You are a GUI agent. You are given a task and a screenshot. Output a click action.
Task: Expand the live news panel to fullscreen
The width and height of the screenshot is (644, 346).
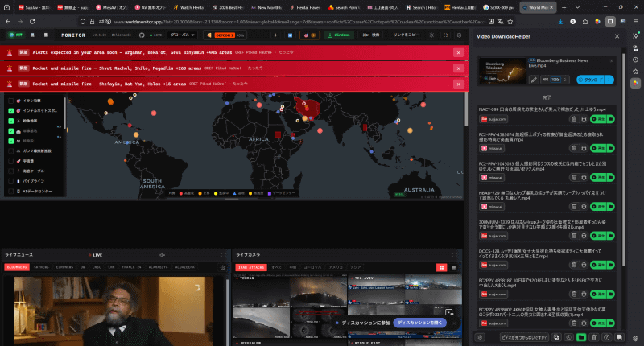coord(223,255)
